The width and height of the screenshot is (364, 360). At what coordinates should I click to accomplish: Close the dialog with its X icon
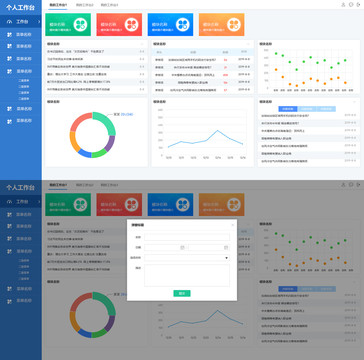click(233, 225)
